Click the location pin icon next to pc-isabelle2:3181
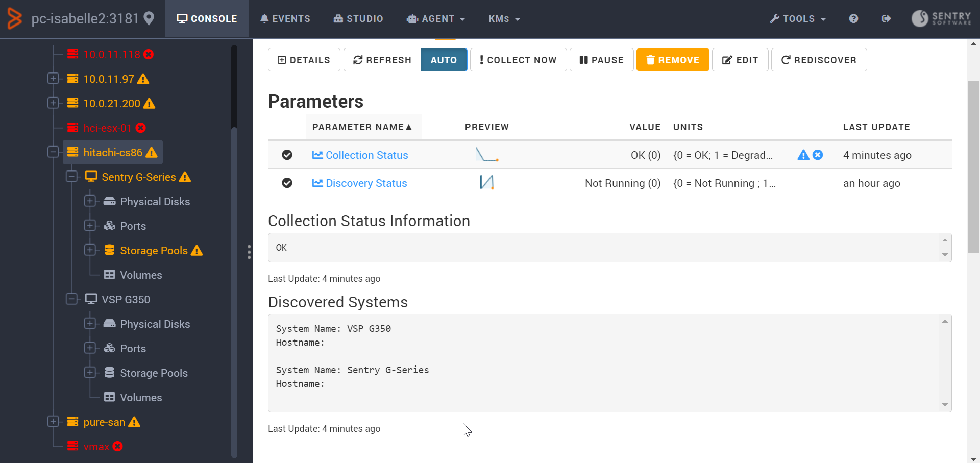The height and width of the screenshot is (463, 980). tap(149, 17)
